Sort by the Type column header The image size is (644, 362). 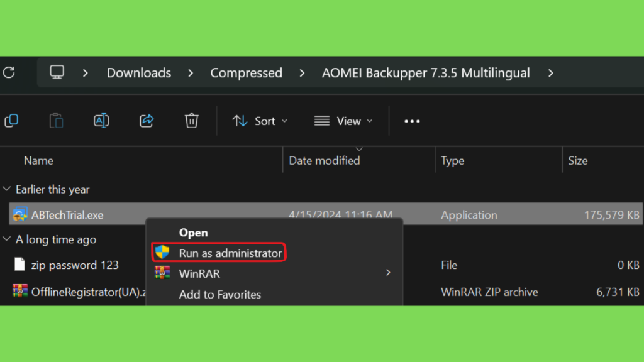(453, 160)
